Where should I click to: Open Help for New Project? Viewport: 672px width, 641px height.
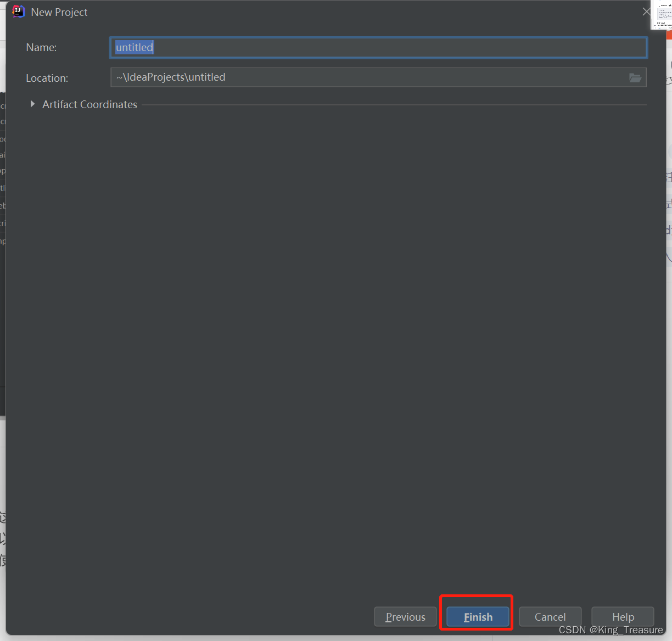[623, 617]
